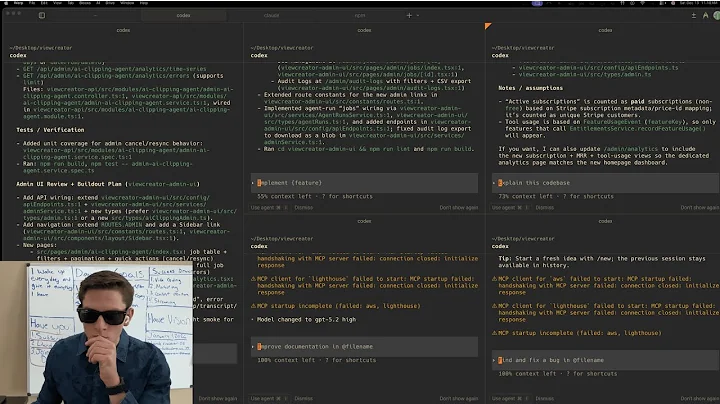Switch to the claude tab
Screen dimensions: 720x404
tap(271, 15)
